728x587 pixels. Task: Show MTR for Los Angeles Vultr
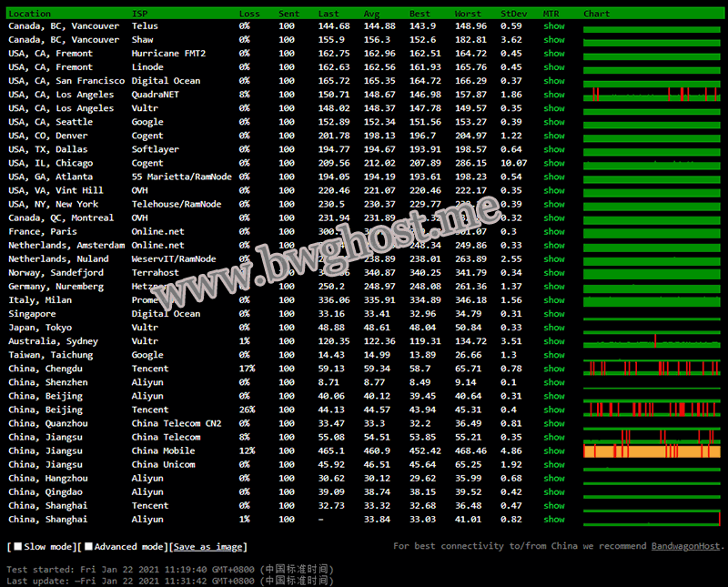(554, 108)
